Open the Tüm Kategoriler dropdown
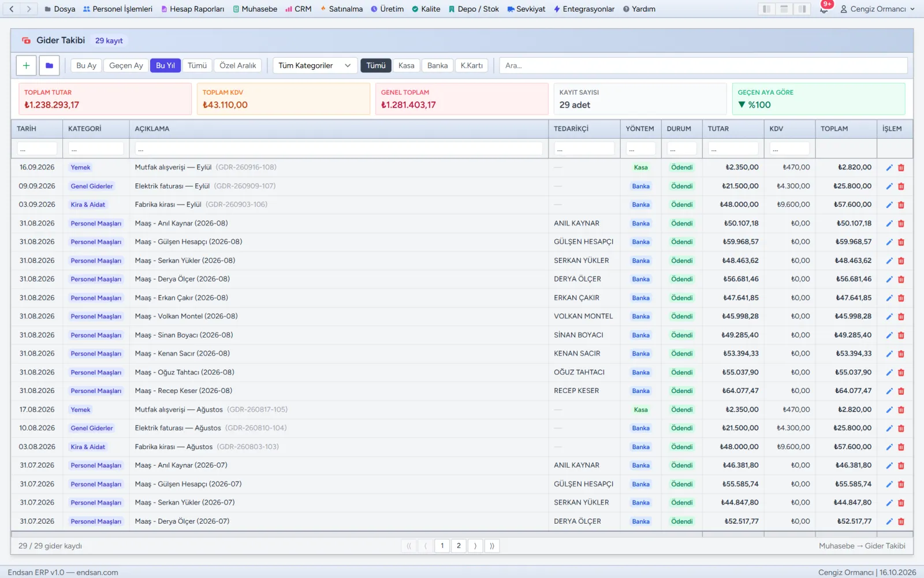924x578 pixels. point(315,66)
